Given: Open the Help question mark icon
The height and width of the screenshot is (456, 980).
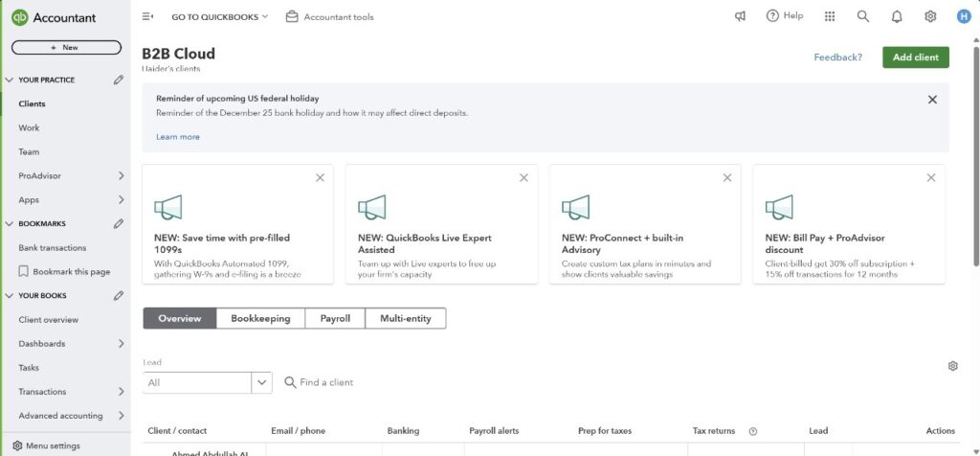Looking at the screenshot, I should [772, 16].
